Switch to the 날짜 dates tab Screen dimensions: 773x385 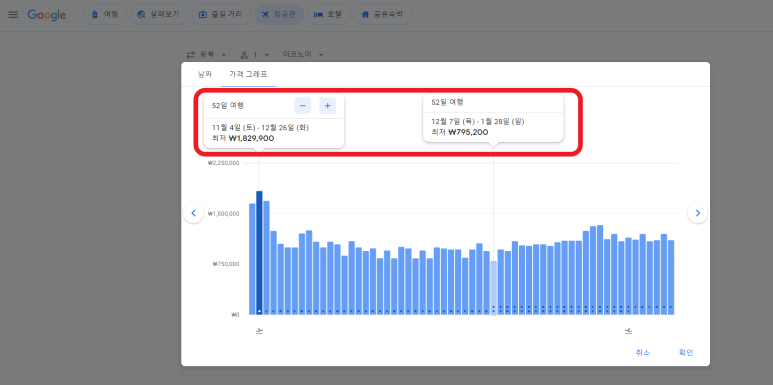point(205,74)
